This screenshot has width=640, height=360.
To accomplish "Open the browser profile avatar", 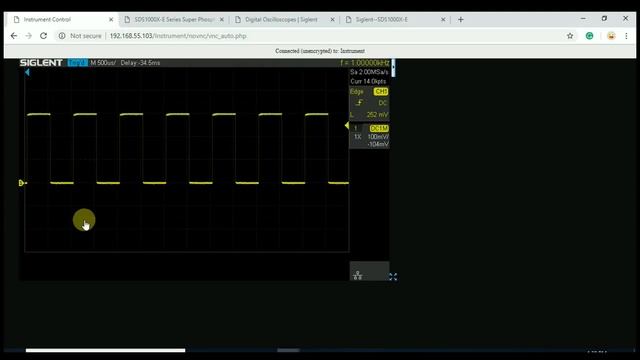I will [611, 36].
